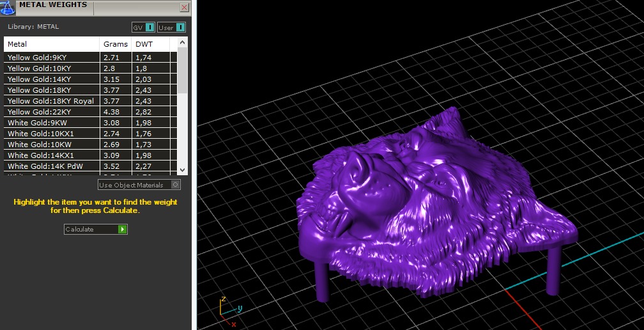Click the 2,27 DWT value
The image size is (644, 330).
(x=143, y=166)
